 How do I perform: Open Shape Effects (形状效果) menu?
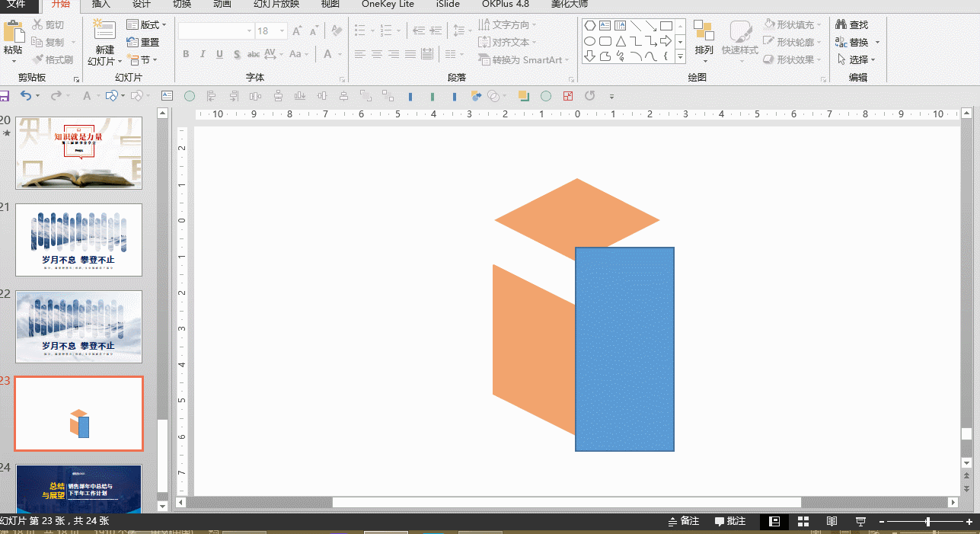point(793,59)
